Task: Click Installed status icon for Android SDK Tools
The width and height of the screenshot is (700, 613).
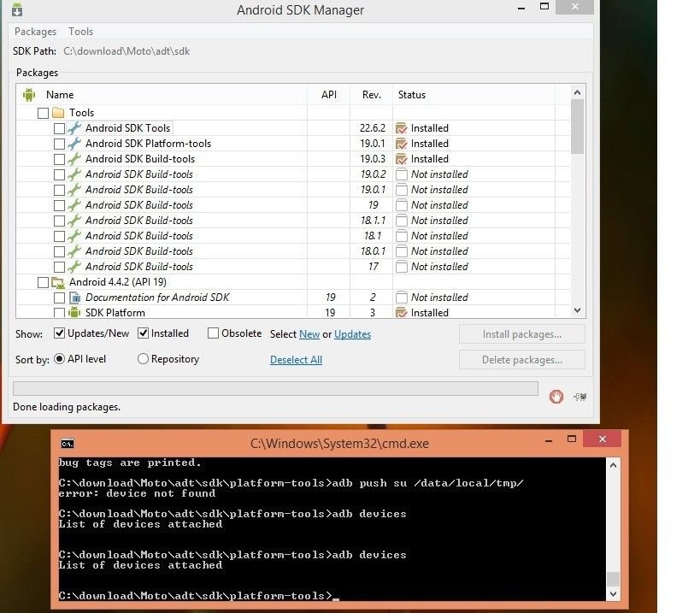Action: (402, 128)
